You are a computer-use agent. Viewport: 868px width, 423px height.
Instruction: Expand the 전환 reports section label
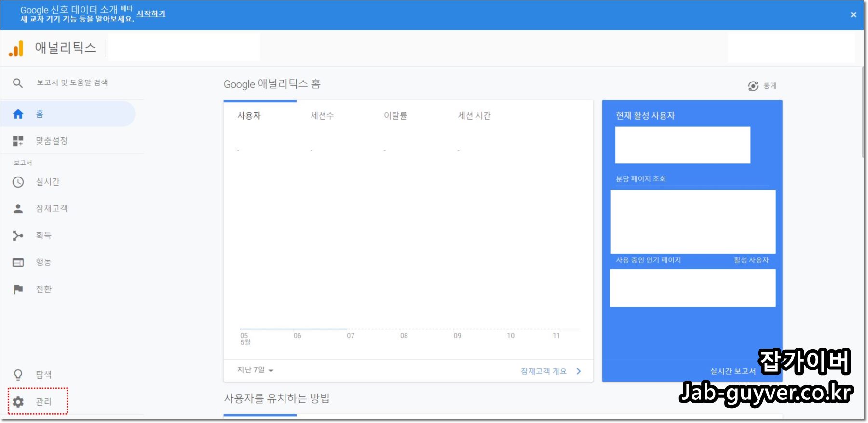[43, 289]
